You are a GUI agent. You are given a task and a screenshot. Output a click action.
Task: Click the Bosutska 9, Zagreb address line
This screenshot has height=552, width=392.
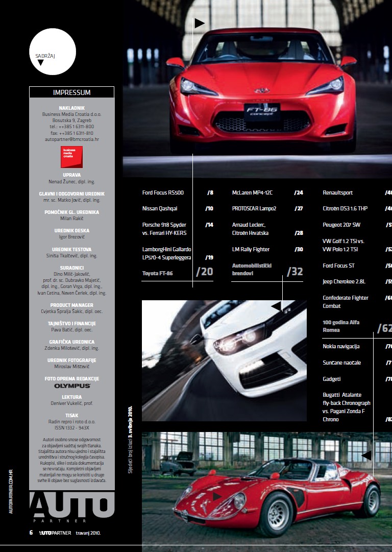click(72, 121)
